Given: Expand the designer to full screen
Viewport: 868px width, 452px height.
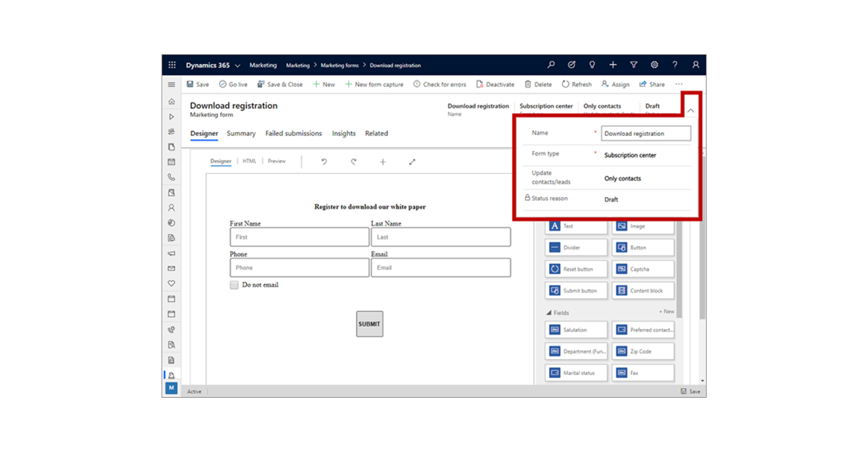Looking at the screenshot, I should coord(412,162).
